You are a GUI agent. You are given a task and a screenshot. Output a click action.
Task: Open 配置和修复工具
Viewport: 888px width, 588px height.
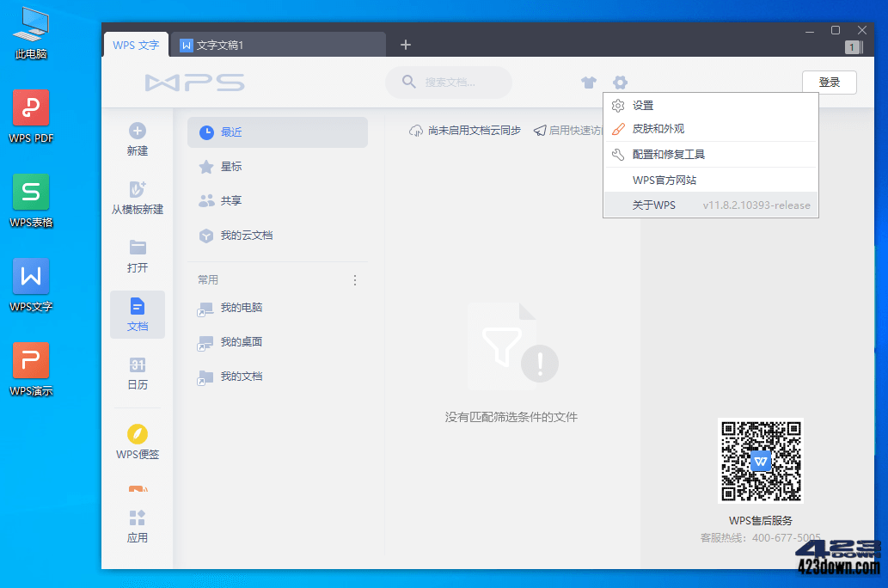click(711, 154)
